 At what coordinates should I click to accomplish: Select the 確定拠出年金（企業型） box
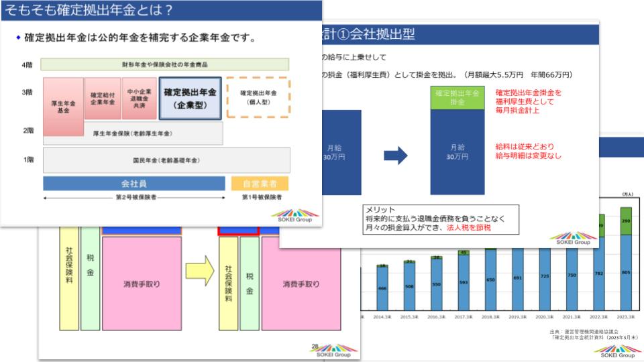click(x=190, y=99)
